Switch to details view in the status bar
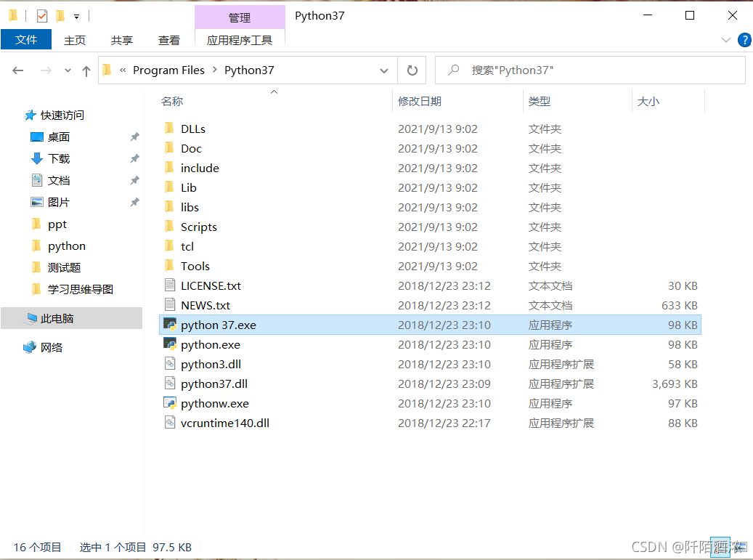The width and height of the screenshot is (753, 560). 720,547
